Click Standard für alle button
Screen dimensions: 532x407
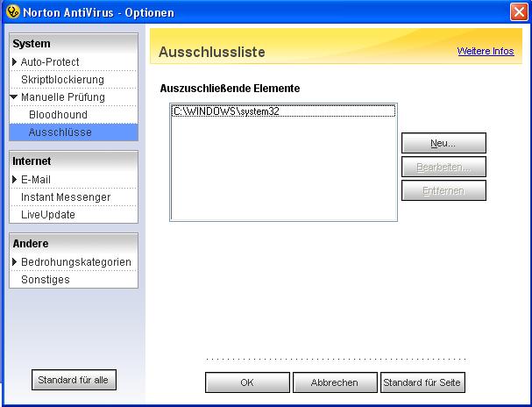pos(74,381)
